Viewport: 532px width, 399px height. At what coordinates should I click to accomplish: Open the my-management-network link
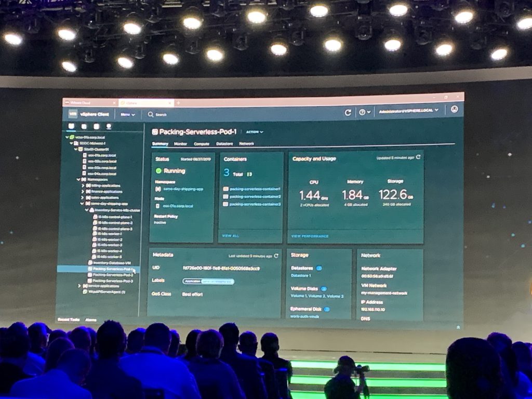point(384,293)
